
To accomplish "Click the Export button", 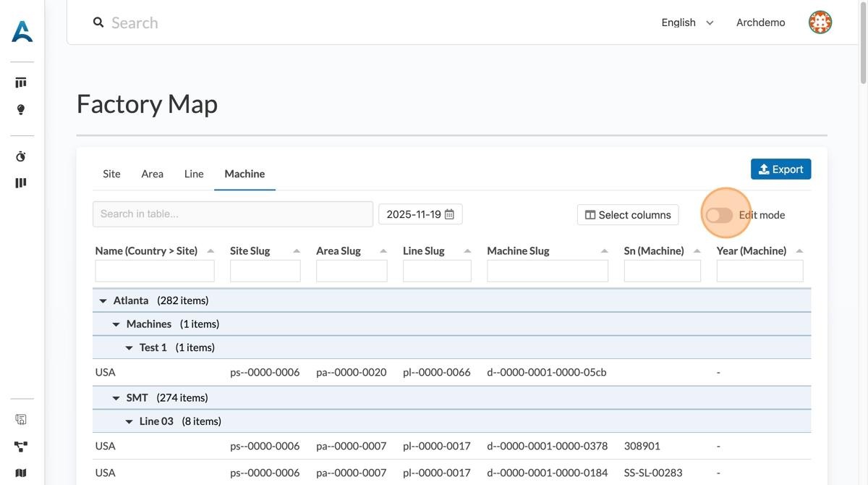I will point(780,169).
